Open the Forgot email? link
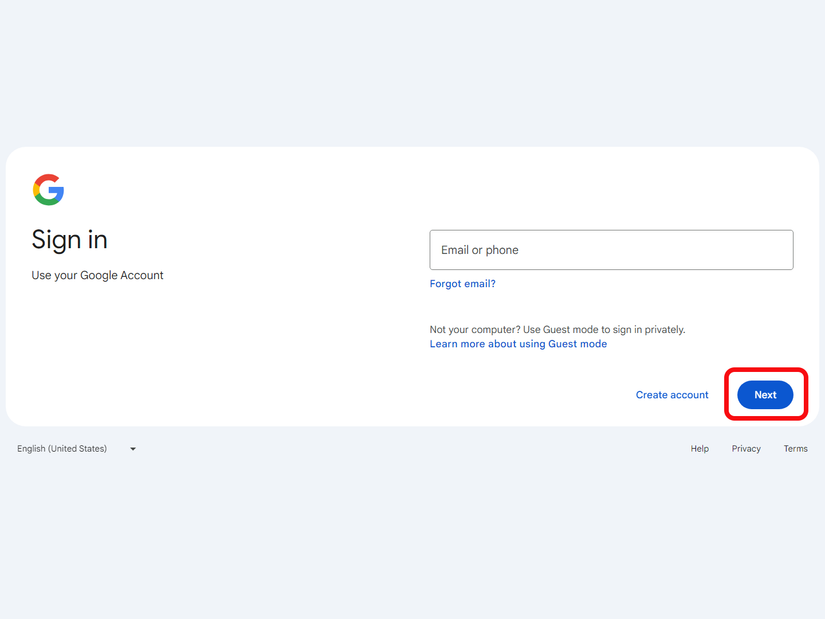 click(462, 284)
